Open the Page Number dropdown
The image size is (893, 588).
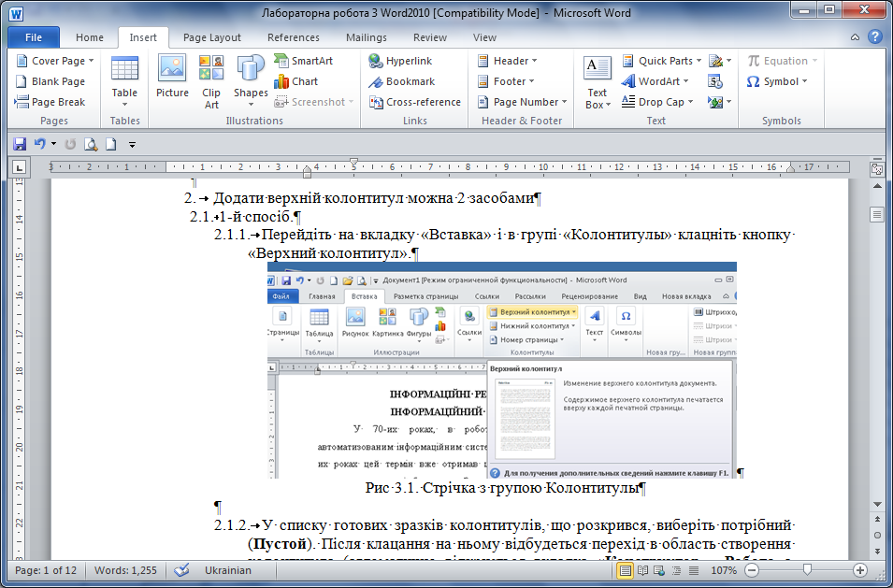coord(523,102)
